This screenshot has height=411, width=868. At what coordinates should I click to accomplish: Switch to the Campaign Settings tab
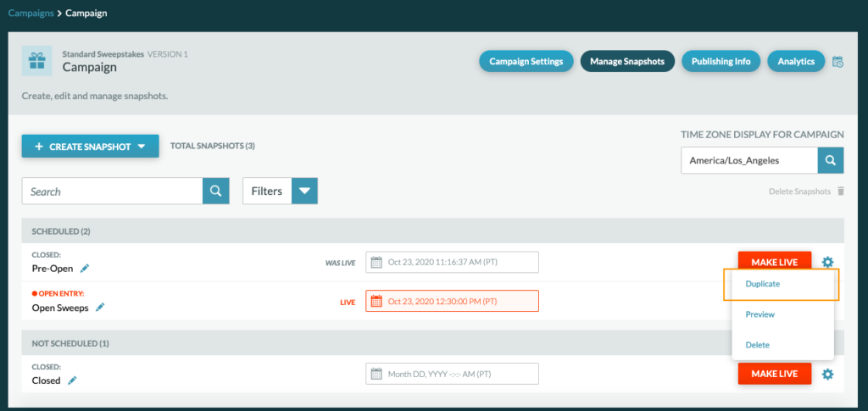point(526,62)
